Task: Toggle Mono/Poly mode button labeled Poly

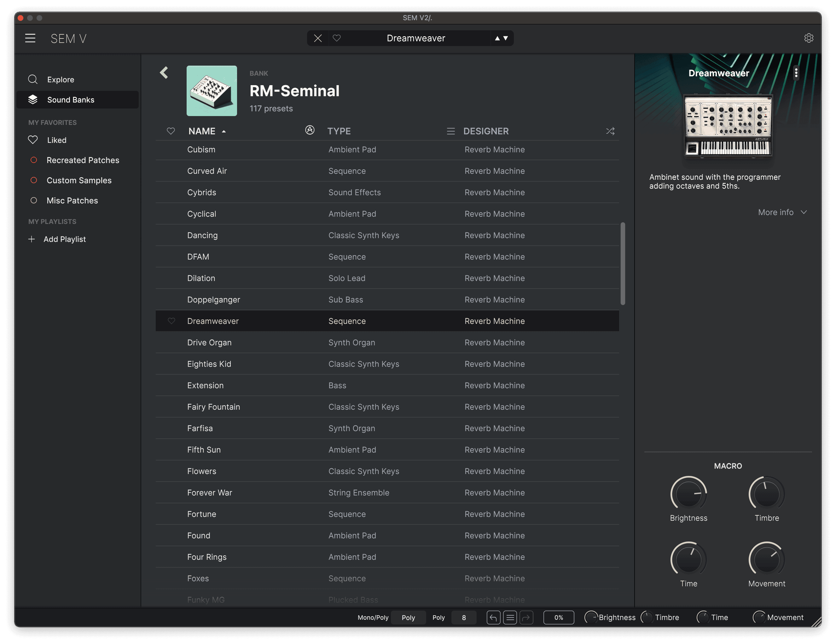Action: coord(408,618)
